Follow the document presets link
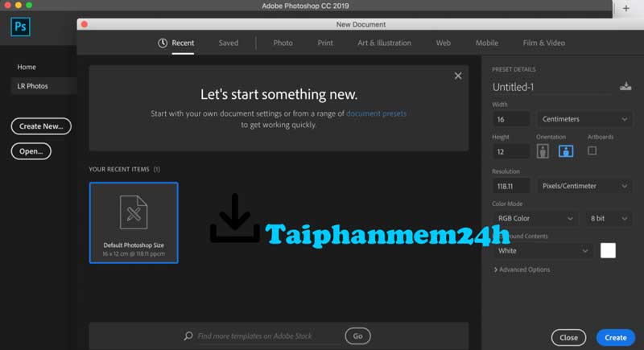644x350 pixels. click(x=376, y=113)
